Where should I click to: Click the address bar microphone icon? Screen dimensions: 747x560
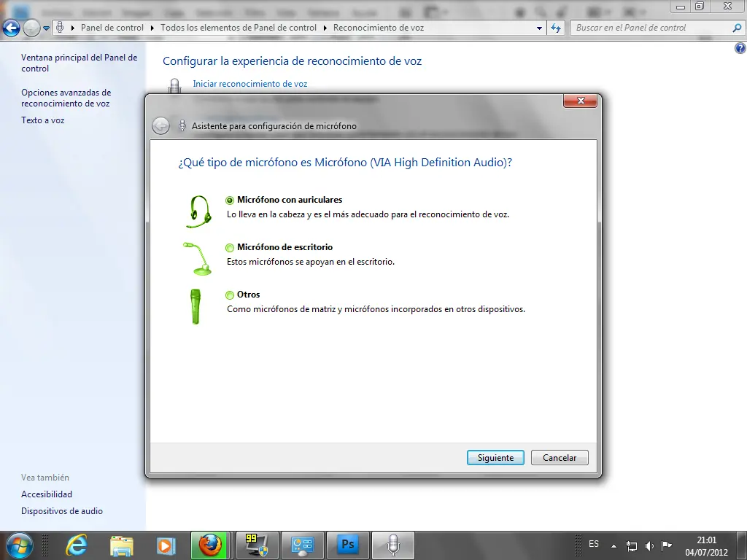[x=60, y=27]
